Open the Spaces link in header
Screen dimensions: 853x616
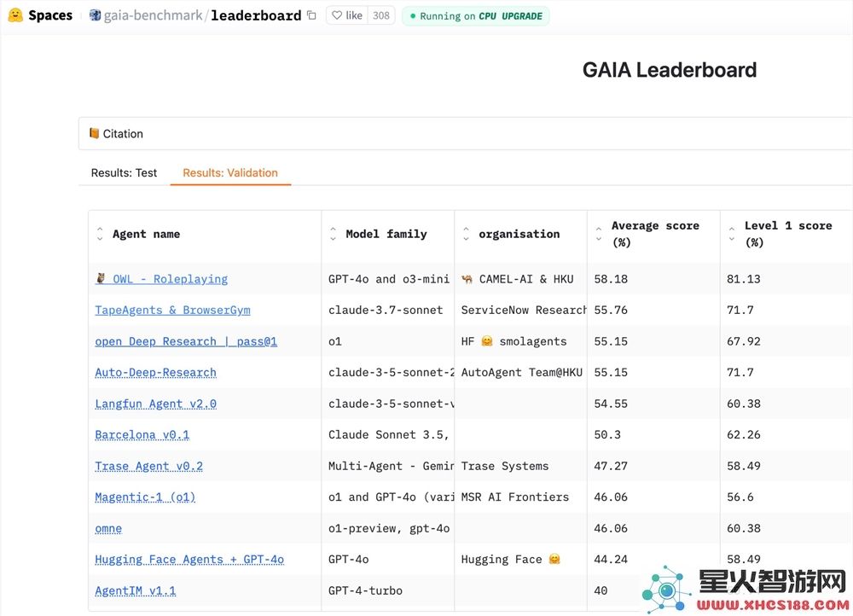50,15
